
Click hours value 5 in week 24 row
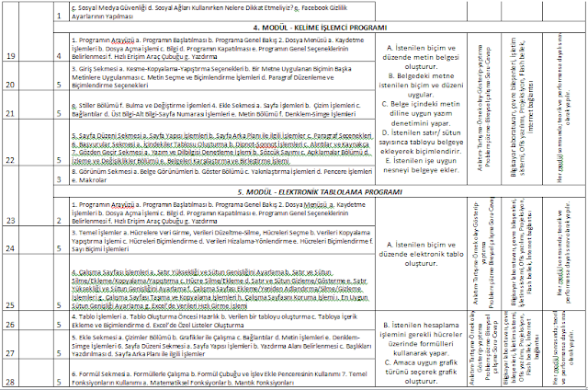[59, 248]
